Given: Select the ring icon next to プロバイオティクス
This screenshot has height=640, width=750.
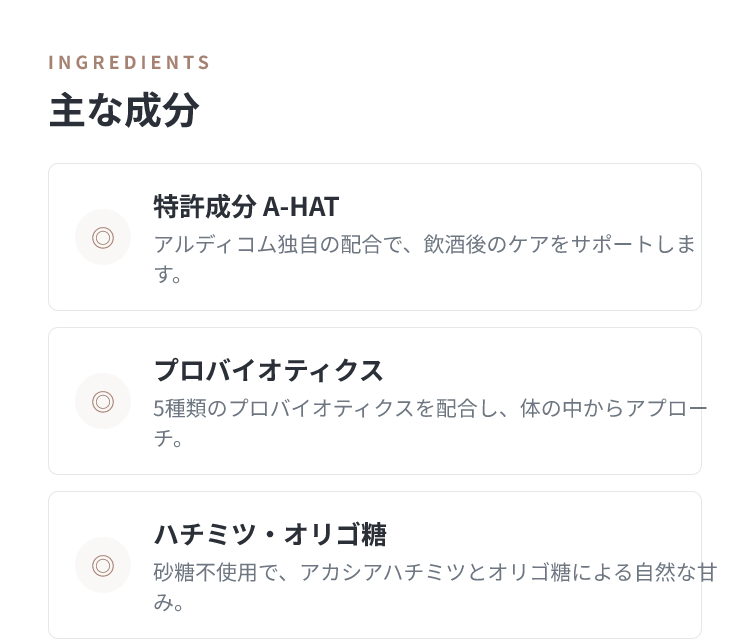Looking at the screenshot, I should (x=103, y=401).
